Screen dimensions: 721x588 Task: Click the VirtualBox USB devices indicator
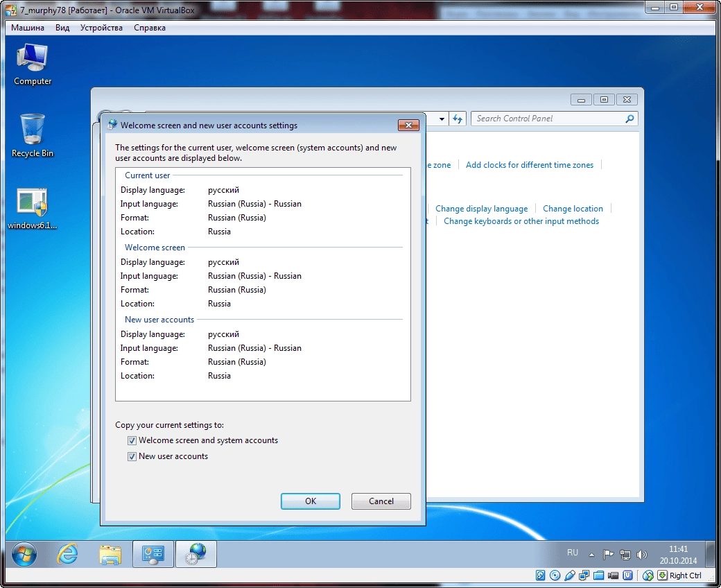pyautogui.click(x=570, y=575)
